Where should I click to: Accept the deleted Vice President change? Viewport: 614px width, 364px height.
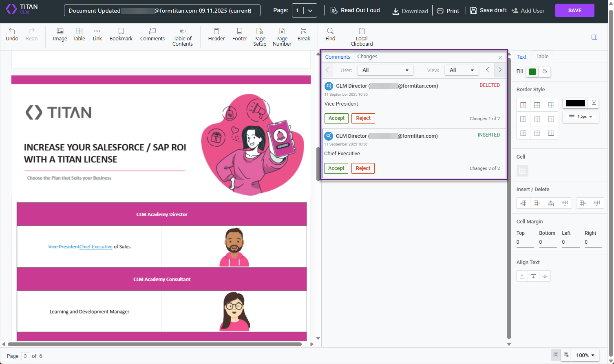[x=336, y=118]
